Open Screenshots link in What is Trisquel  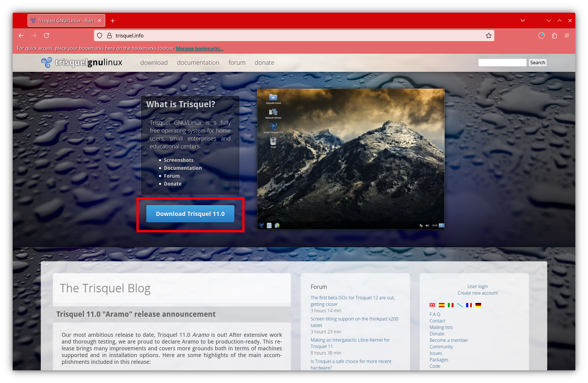(179, 160)
